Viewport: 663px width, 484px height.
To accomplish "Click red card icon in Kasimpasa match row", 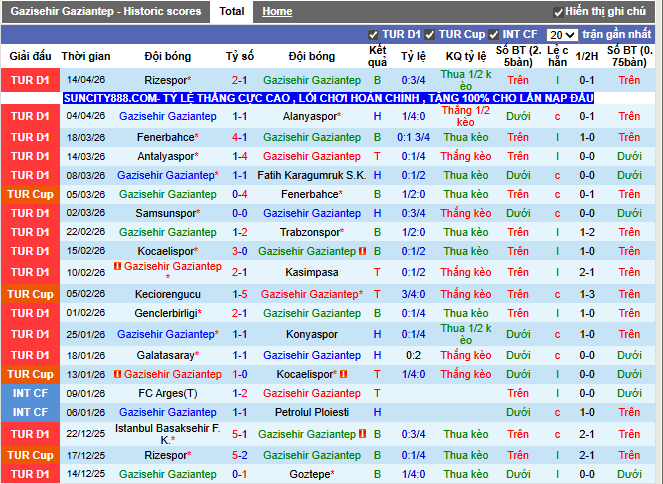I will pyautogui.click(x=118, y=265).
